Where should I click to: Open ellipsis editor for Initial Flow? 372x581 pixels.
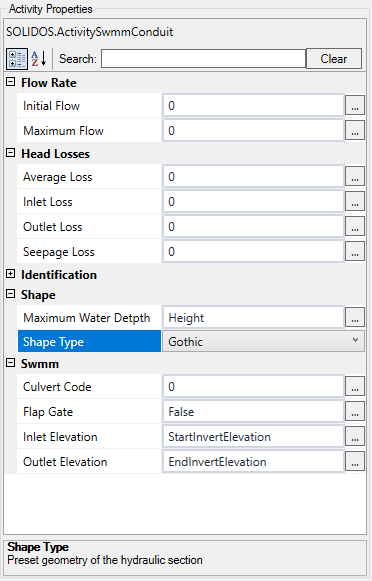[355, 106]
